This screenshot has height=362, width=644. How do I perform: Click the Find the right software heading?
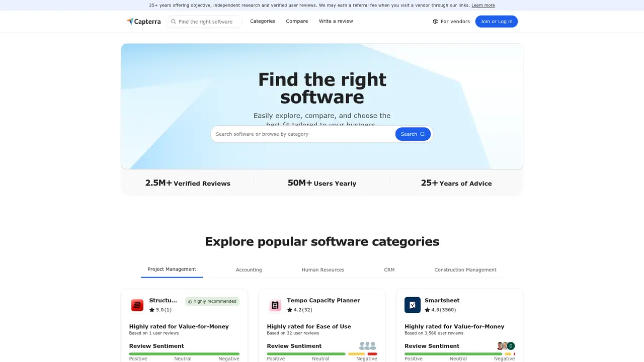point(322,88)
